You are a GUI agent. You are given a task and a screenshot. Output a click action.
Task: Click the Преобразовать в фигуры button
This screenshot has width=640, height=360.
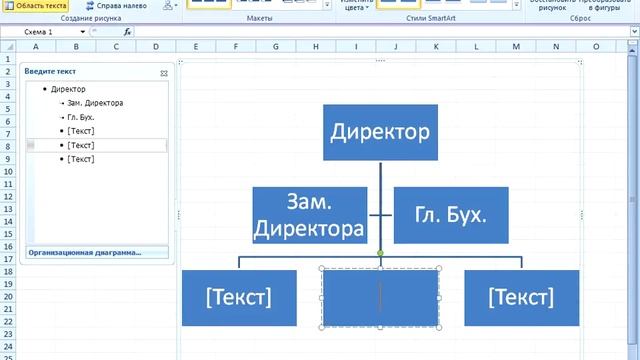(x=604, y=5)
